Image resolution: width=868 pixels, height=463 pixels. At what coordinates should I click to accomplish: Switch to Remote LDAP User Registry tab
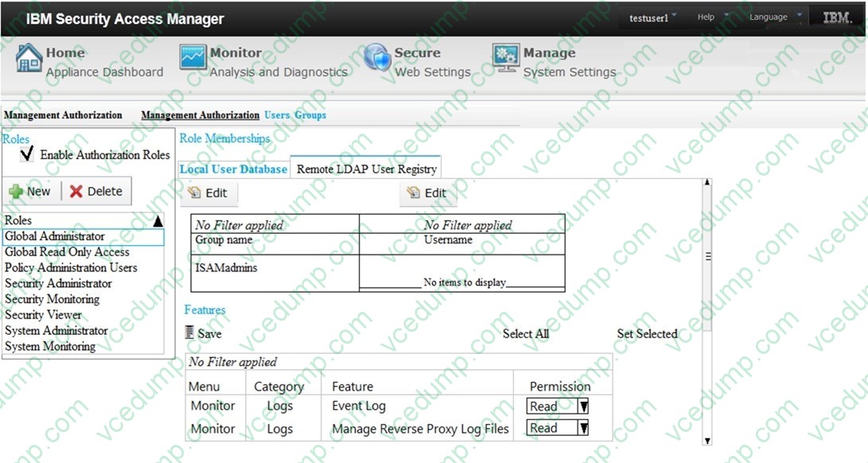366,169
